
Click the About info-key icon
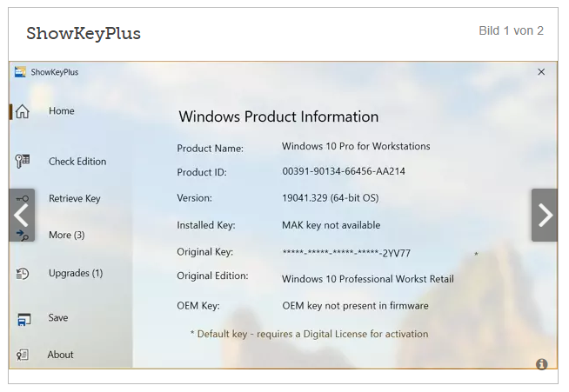pyautogui.click(x=22, y=355)
